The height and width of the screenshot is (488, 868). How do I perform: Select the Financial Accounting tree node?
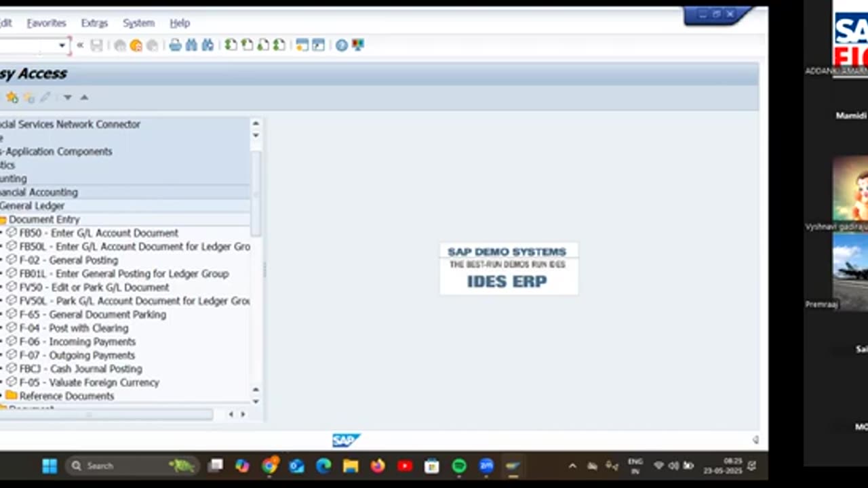point(39,192)
